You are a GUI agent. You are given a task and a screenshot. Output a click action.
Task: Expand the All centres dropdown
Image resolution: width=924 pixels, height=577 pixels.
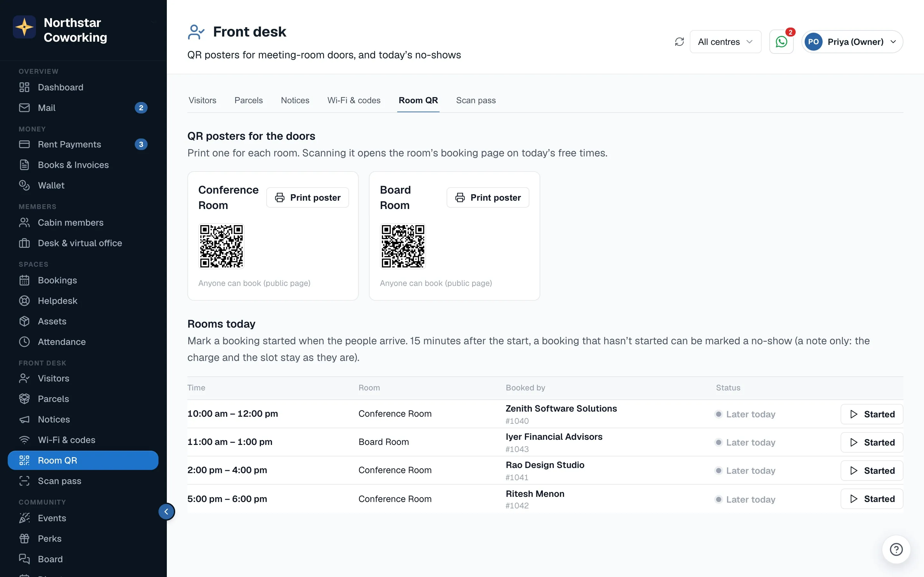(725, 42)
